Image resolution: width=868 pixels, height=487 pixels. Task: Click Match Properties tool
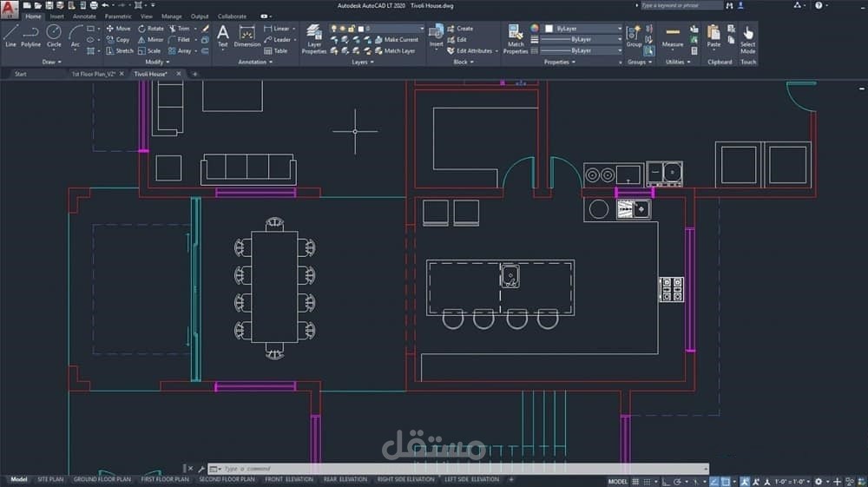516,39
